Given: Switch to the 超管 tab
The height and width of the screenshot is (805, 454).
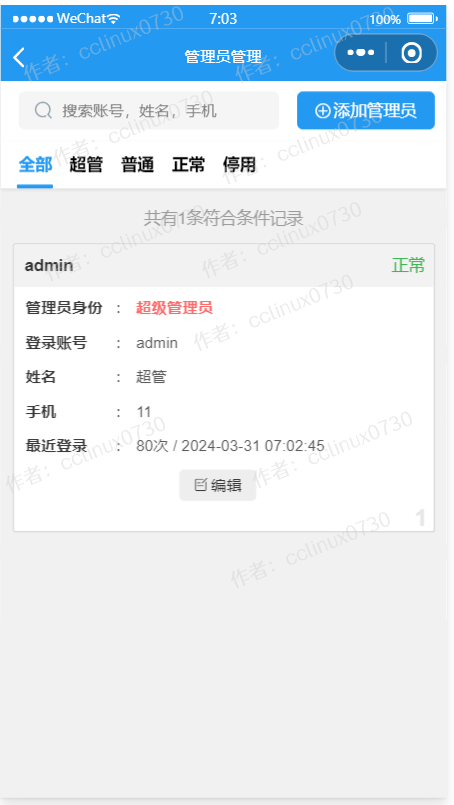Looking at the screenshot, I should 86,165.
